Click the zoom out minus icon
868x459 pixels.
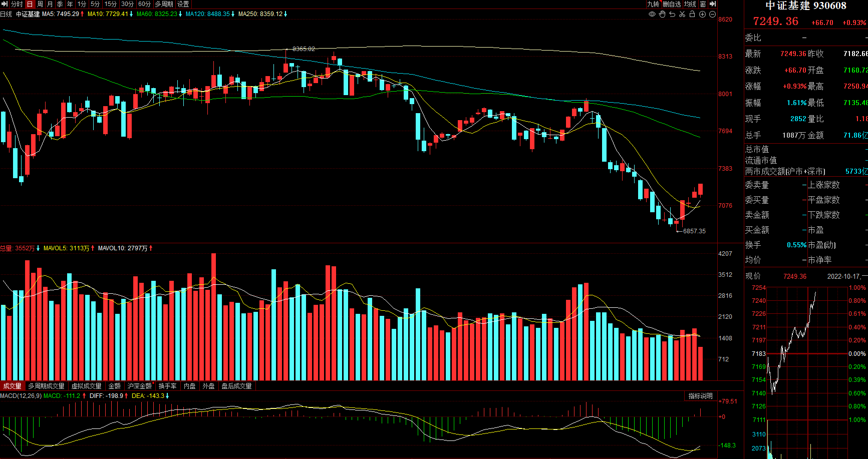click(x=712, y=14)
